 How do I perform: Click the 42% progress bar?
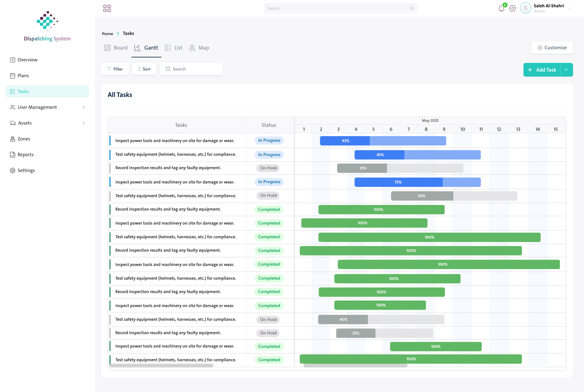coord(383,141)
